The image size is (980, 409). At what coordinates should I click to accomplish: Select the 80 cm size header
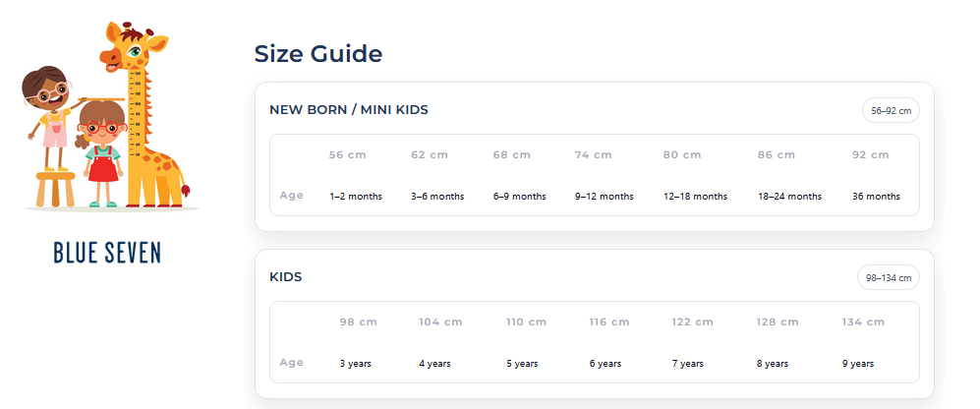pos(682,155)
